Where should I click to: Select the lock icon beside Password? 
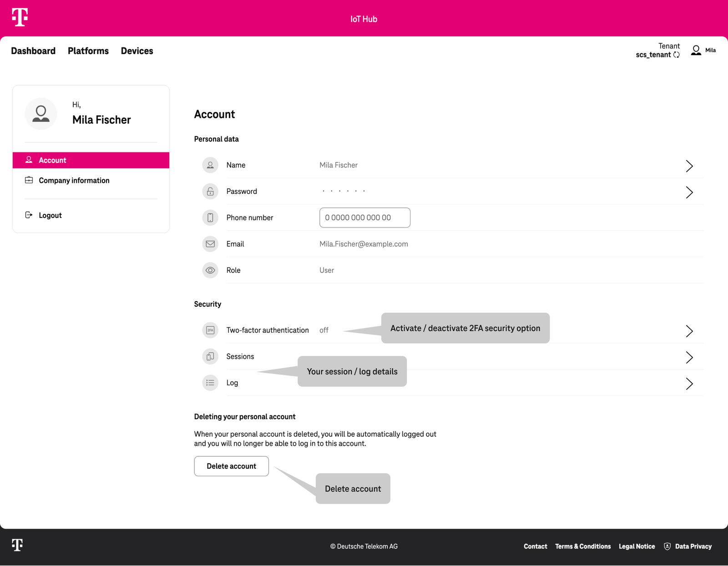click(x=210, y=191)
